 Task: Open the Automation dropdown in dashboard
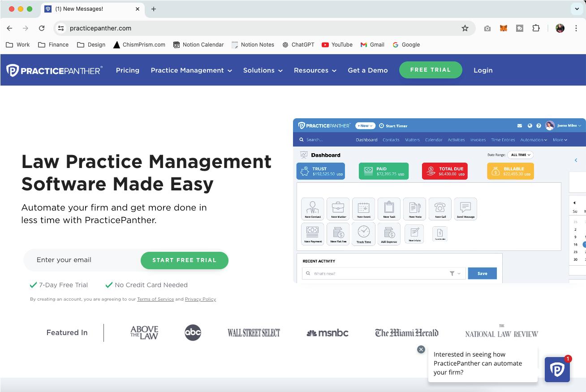tap(534, 140)
